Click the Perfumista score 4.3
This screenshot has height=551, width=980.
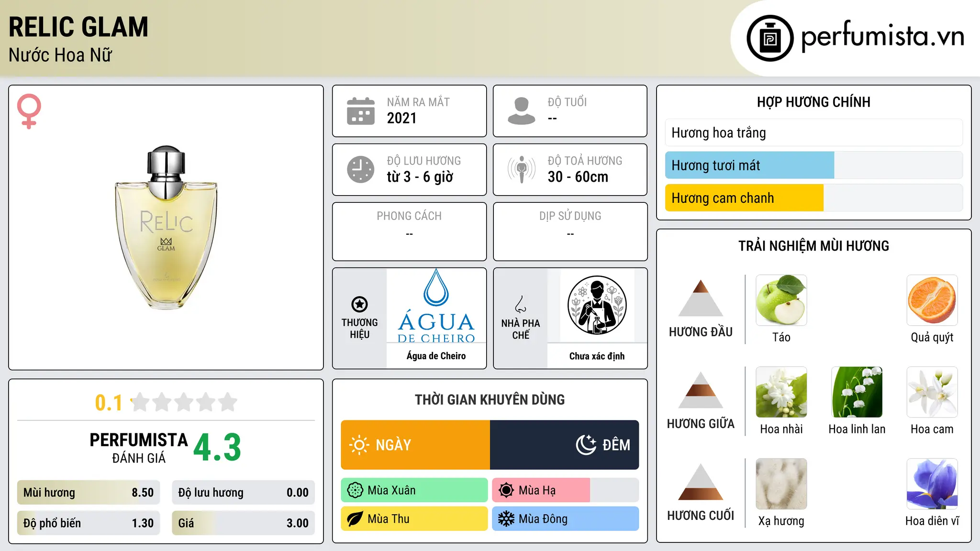pos(217,448)
